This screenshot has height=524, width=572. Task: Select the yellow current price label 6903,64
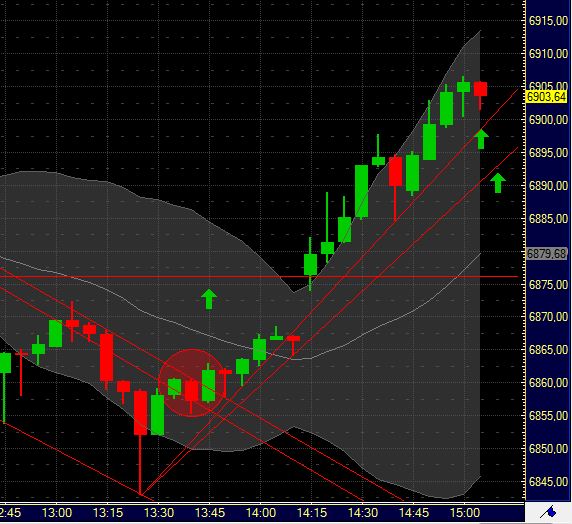[546, 97]
